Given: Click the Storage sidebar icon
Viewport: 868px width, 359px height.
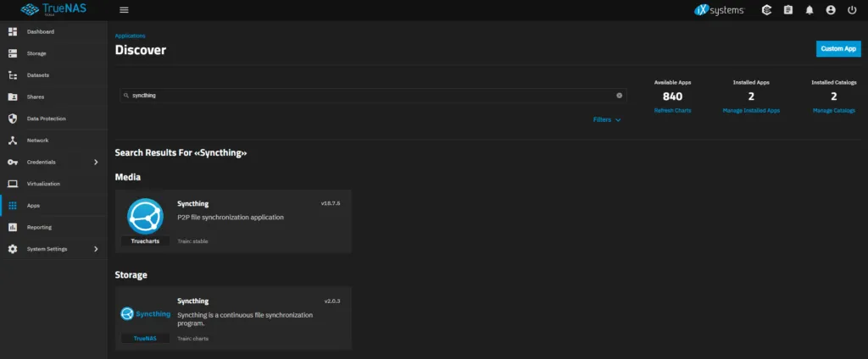Looking at the screenshot, I should pyautogui.click(x=13, y=53).
